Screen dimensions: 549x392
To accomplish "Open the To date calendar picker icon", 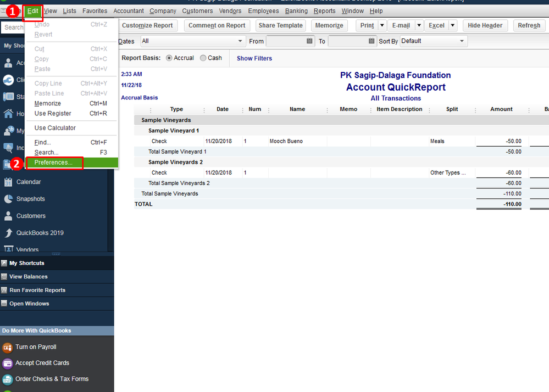I will 371,41.
